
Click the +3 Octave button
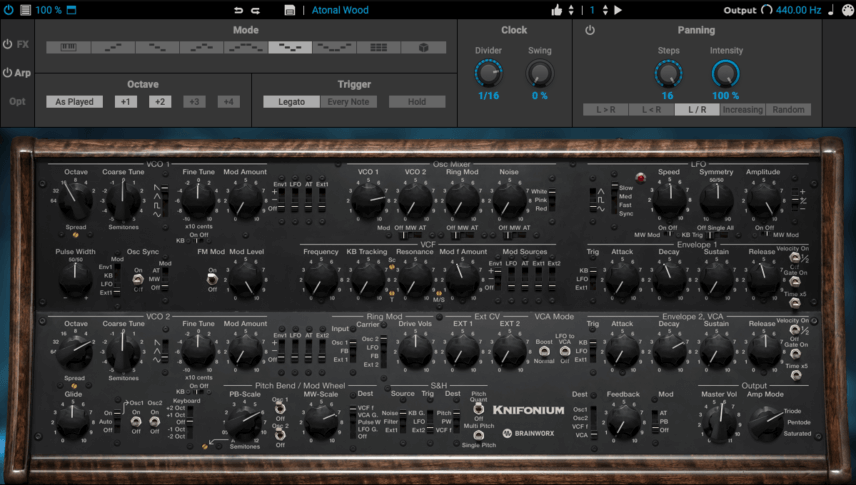(x=194, y=102)
